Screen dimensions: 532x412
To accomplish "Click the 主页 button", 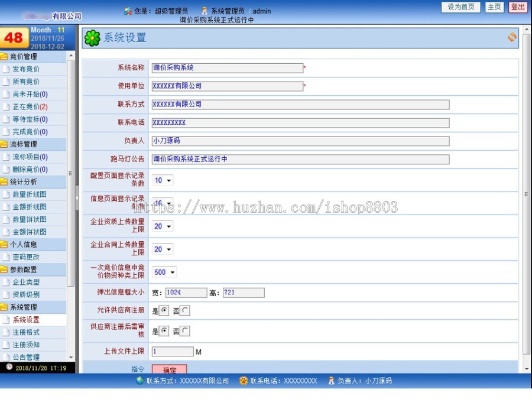I will coord(494,7).
